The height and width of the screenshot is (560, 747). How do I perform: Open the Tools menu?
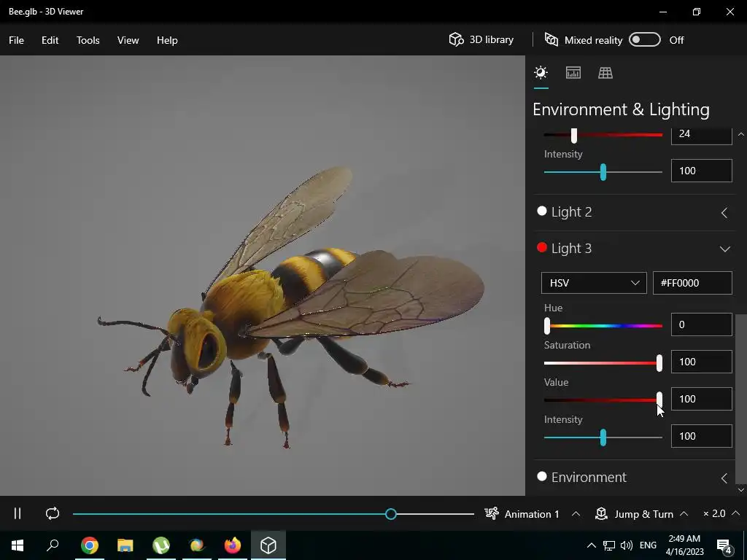point(88,40)
